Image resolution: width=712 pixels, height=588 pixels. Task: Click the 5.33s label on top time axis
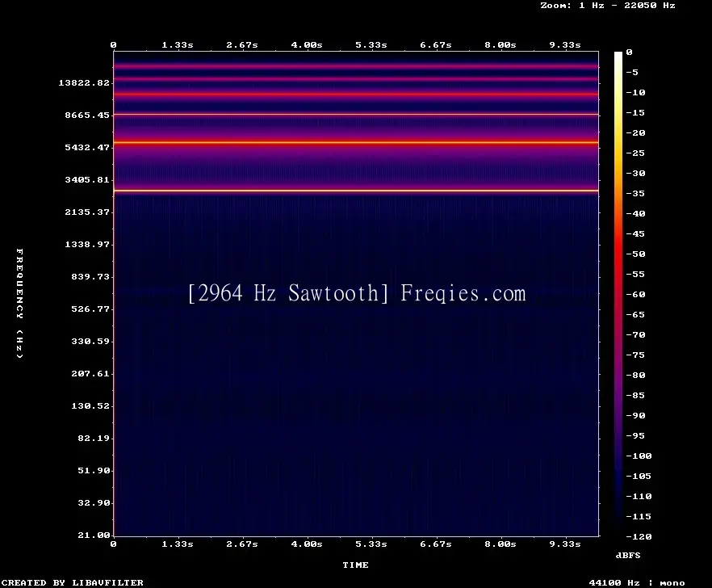pos(371,45)
